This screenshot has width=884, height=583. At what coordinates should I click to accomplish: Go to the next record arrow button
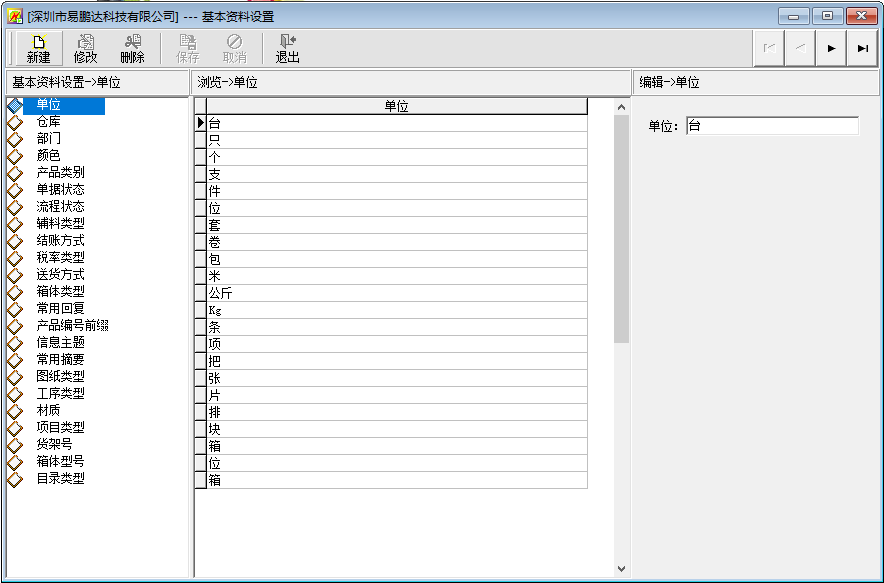[831, 48]
